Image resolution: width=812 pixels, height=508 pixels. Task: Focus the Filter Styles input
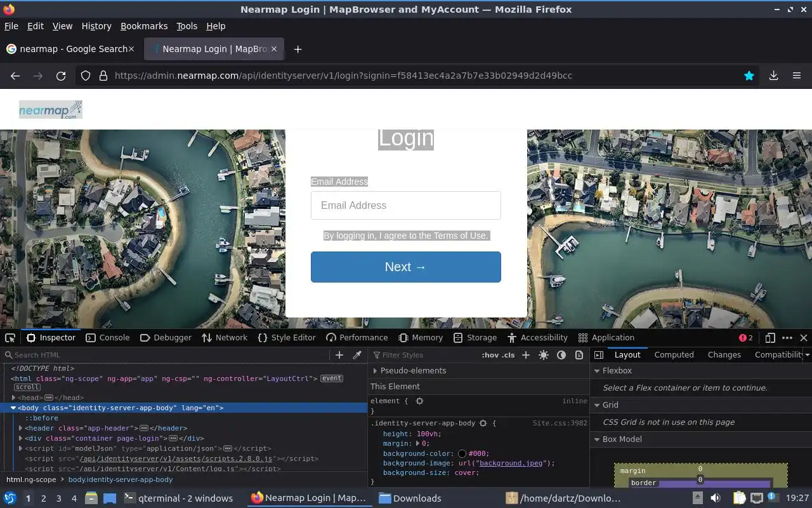[x=425, y=355]
